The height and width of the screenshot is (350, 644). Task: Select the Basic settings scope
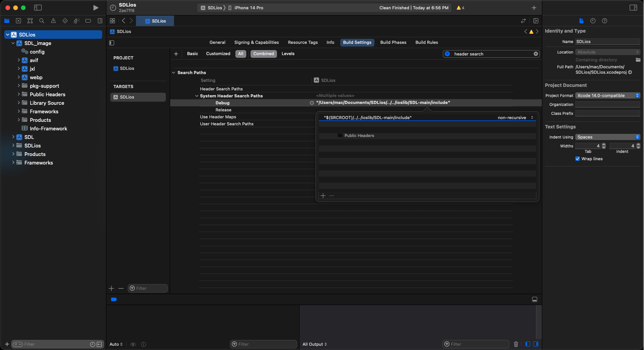point(192,54)
